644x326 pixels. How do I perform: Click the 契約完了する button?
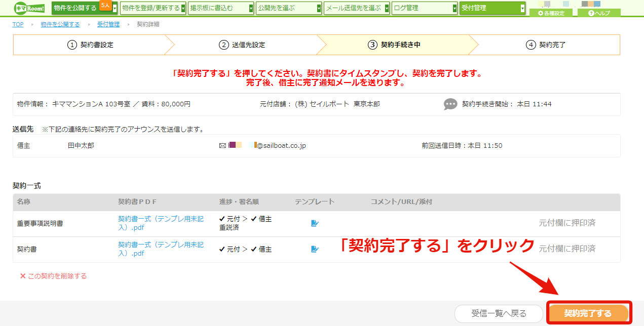click(x=588, y=314)
